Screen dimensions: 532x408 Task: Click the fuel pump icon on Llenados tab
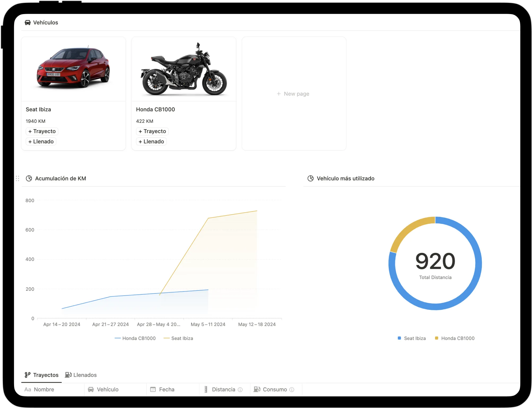click(x=68, y=375)
